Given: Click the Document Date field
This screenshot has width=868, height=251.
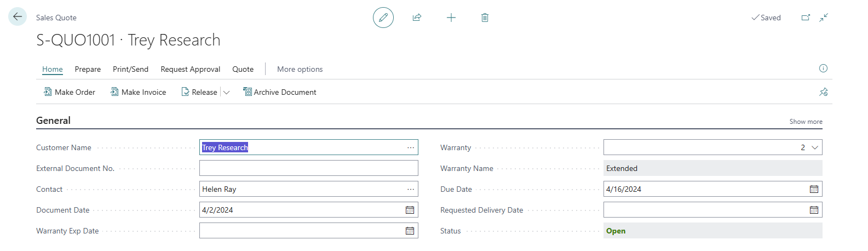Looking at the screenshot, I should 309,210.
